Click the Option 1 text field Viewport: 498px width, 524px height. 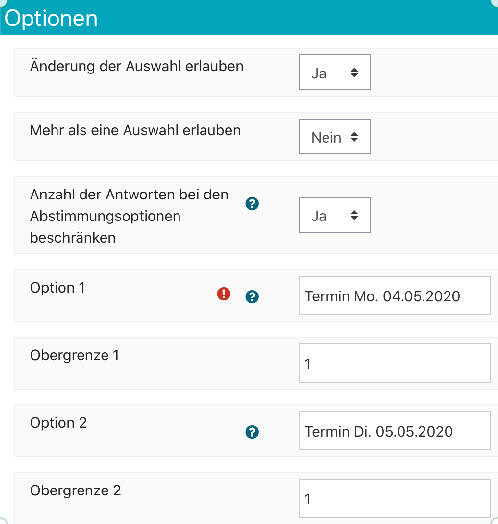click(395, 295)
